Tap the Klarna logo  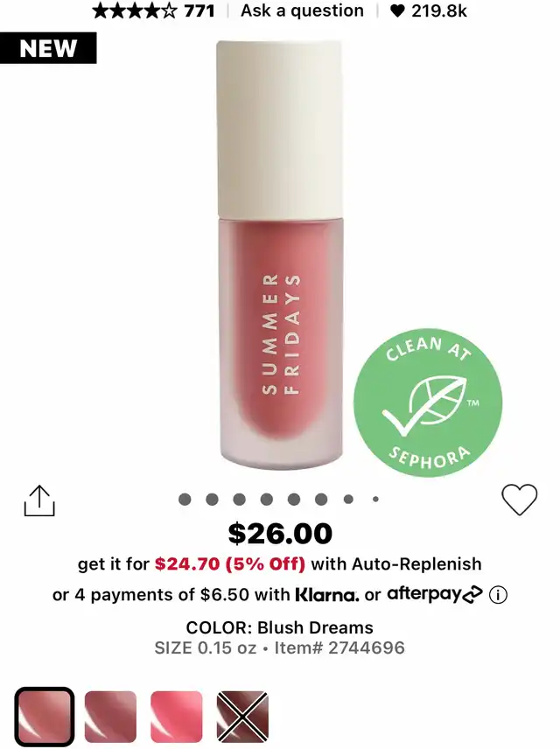(327, 595)
